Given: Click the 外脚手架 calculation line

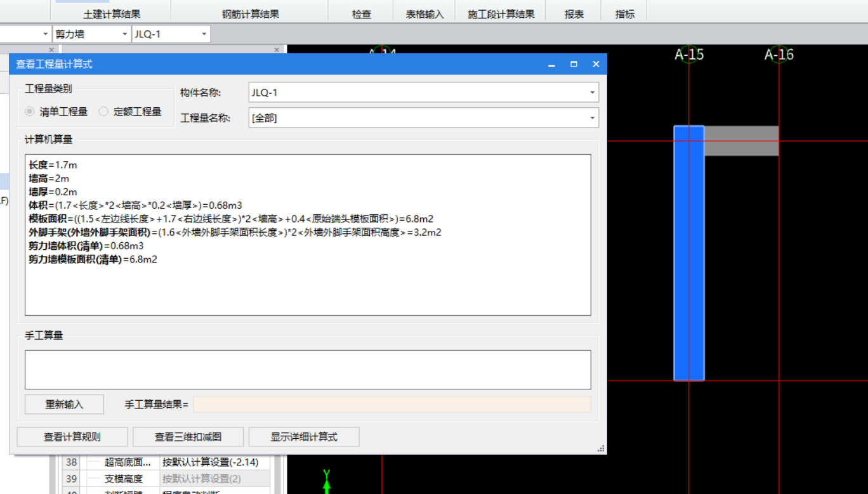Looking at the screenshot, I should [x=235, y=232].
